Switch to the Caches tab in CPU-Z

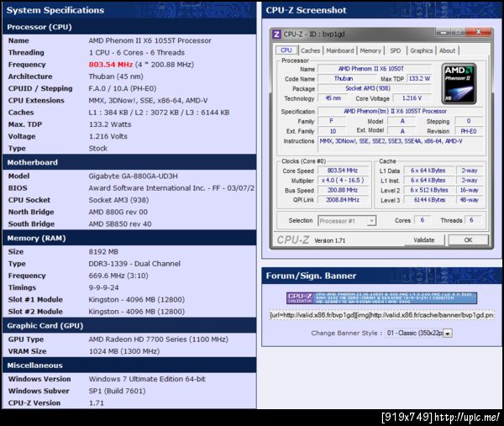click(x=310, y=50)
